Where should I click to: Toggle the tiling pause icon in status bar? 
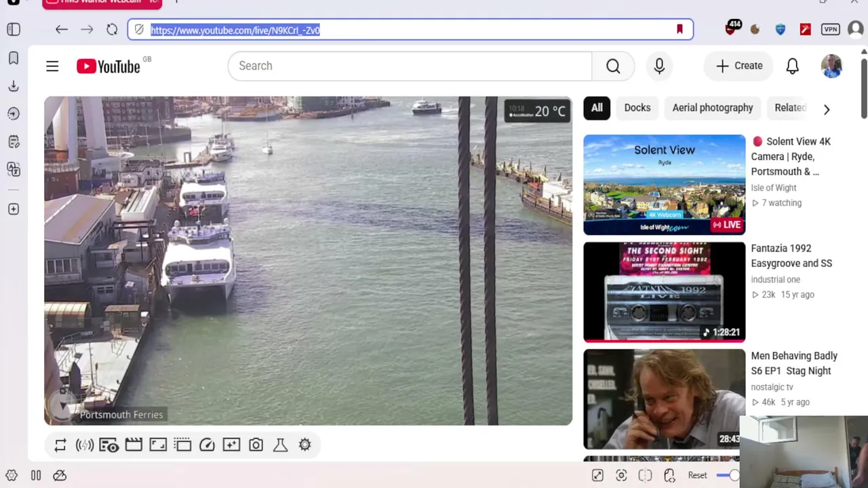click(36, 475)
